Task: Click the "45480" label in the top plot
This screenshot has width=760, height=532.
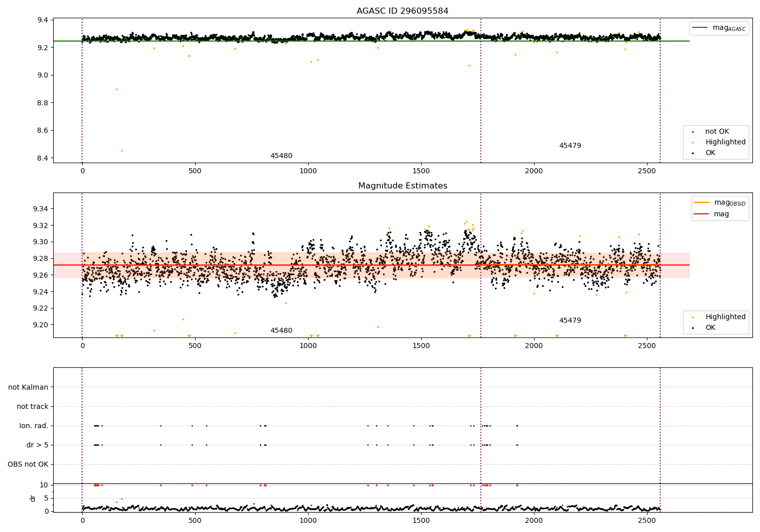Action: [x=281, y=156]
